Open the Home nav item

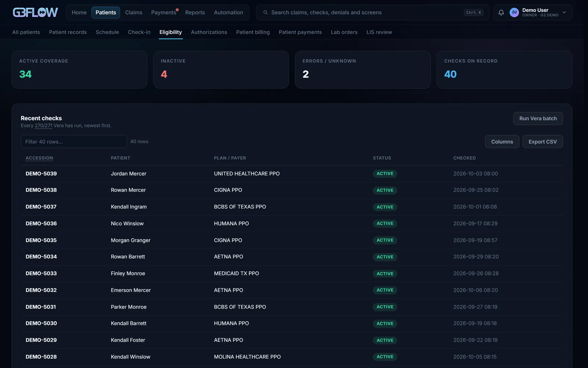(x=79, y=13)
